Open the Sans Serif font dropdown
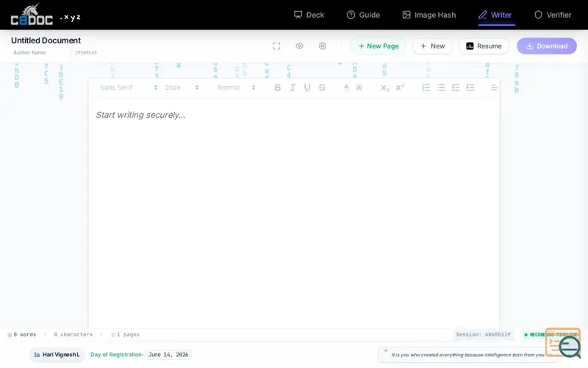The image size is (588, 368). (129, 88)
